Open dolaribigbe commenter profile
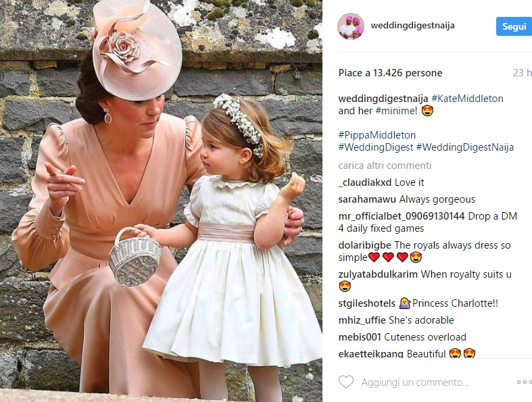532x402 pixels. [365, 245]
